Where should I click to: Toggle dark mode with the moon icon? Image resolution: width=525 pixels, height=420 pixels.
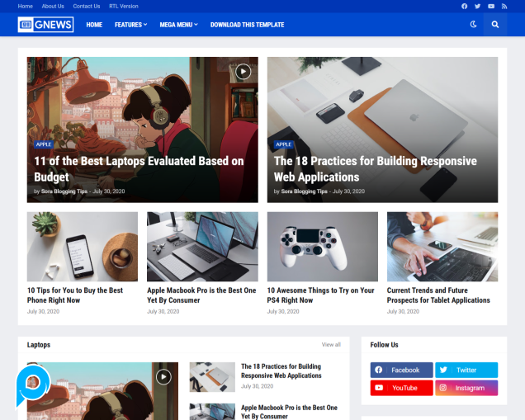click(x=473, y=25)
